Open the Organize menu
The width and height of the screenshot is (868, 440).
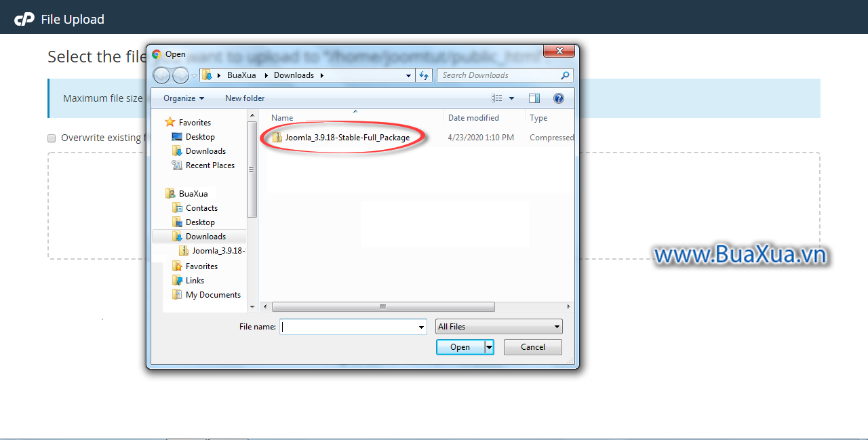coord(184,98)
